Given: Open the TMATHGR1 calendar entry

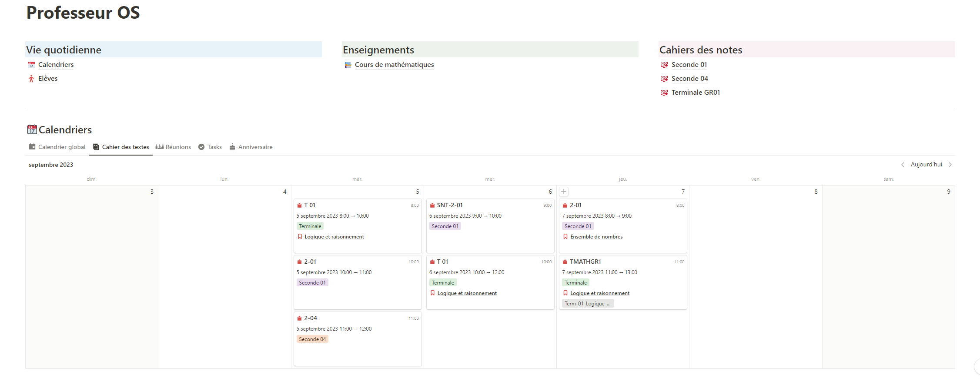Looking at the screenshot, I should (x=585, y=262).
